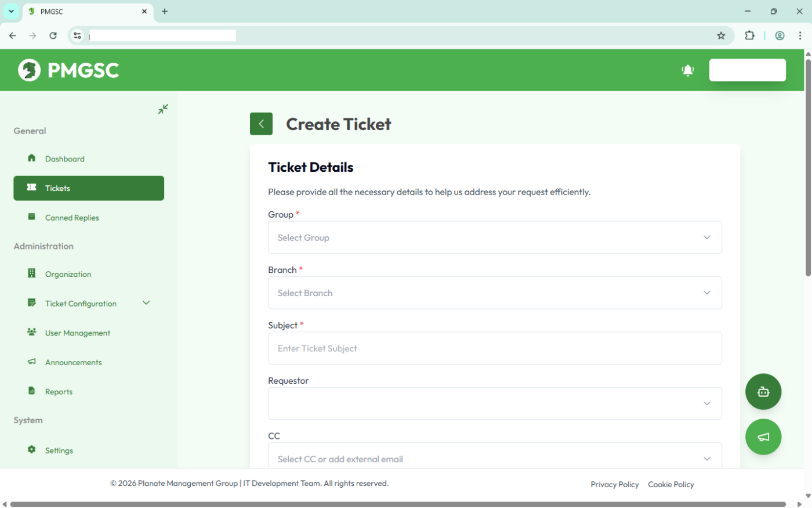
Task: Open the browser extensions puzzle icon
Action: pyautogui.click(x=750, y=35)
